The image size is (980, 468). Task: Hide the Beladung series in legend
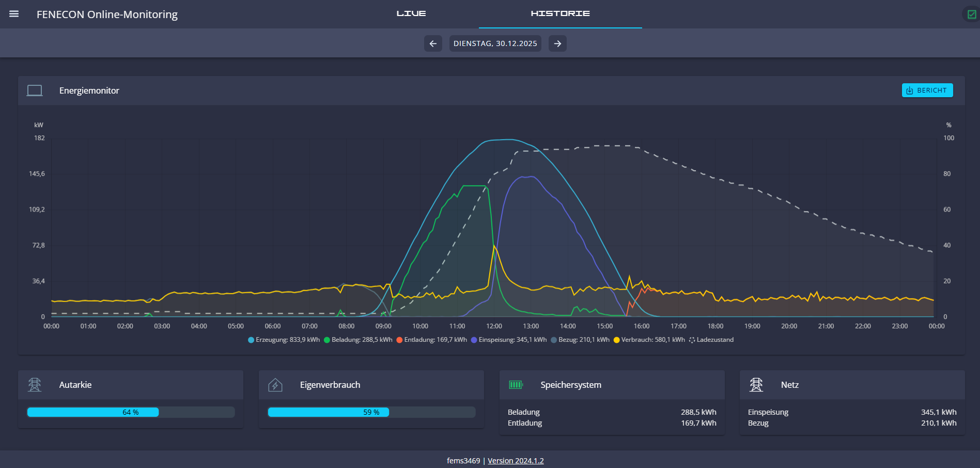tap(358, 340)
